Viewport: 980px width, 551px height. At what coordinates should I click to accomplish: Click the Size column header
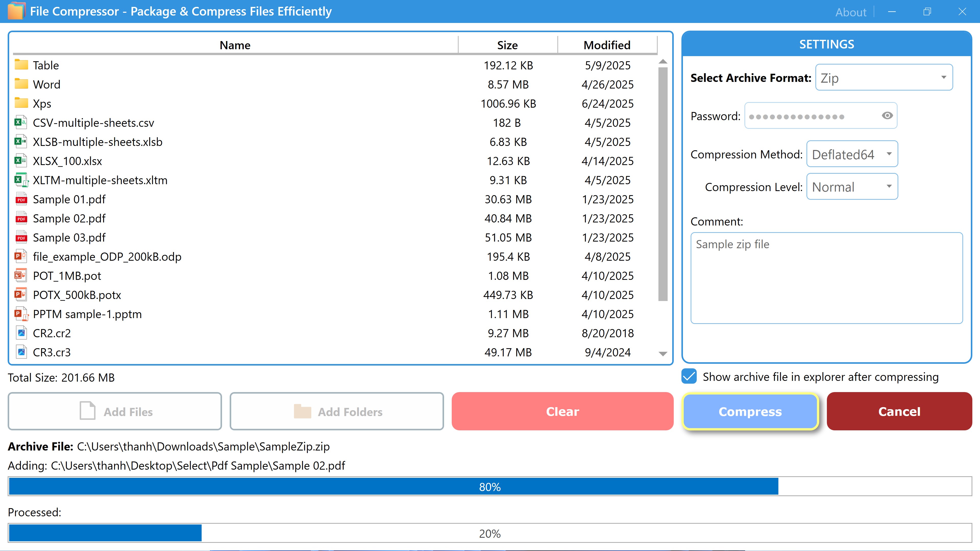pyautogui.click(x=507, y=45)
